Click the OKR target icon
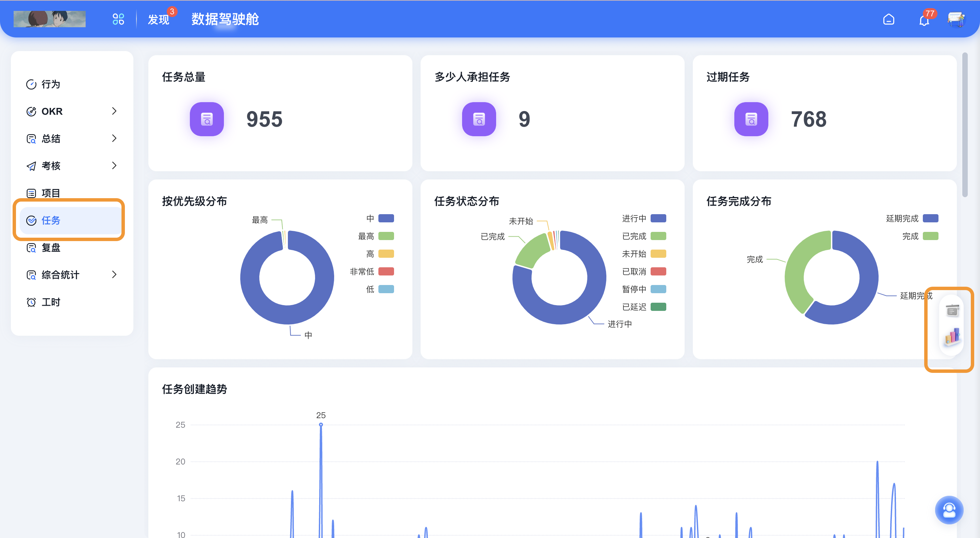Screen dimensions: 980x538 tap(31, 111)
